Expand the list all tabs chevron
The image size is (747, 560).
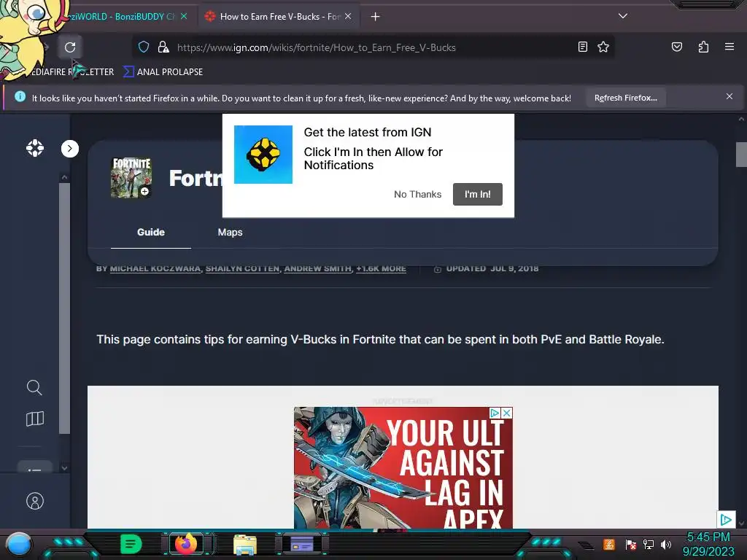pos(623,16)
